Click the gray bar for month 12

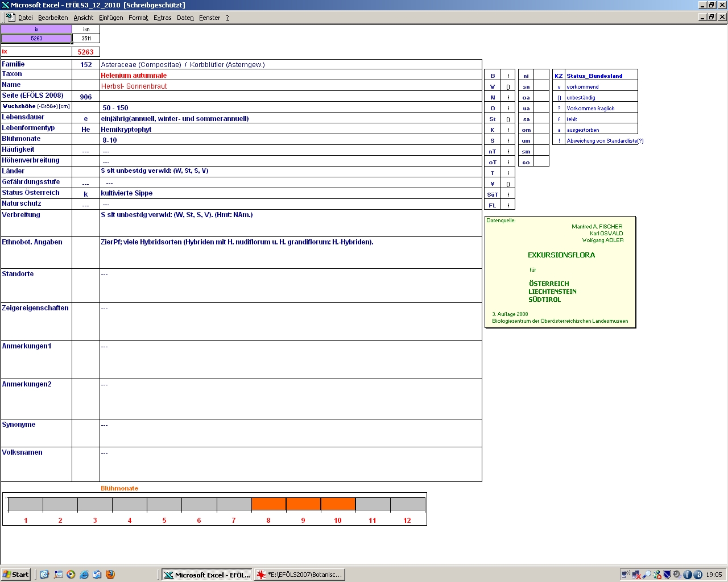click(407, 504)
